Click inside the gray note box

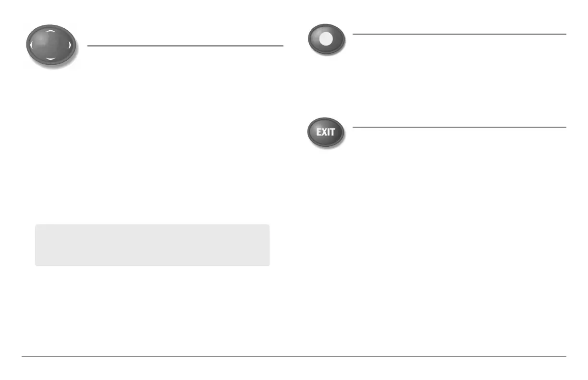tap(152, 245)
